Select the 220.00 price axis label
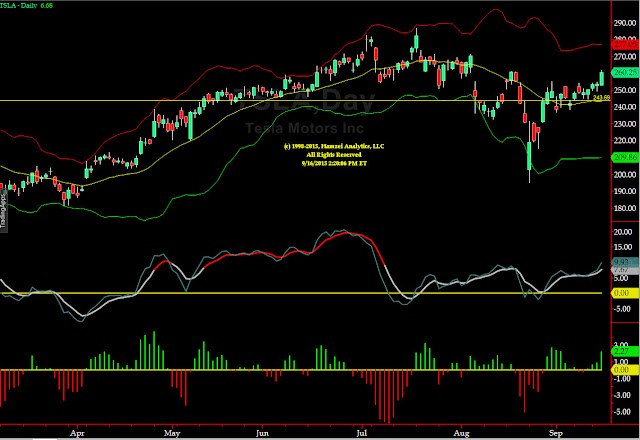 [x=625, y=140]
